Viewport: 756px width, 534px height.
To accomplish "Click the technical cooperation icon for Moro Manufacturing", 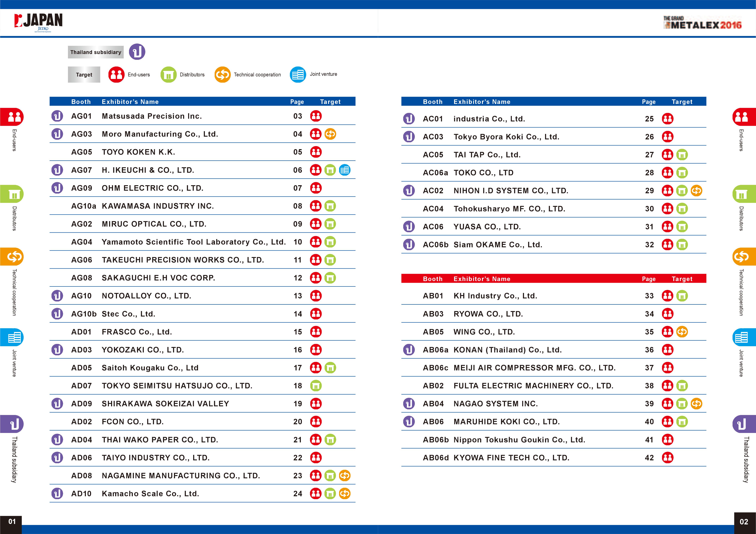I will pyautogui.click(x=330, y=134).
